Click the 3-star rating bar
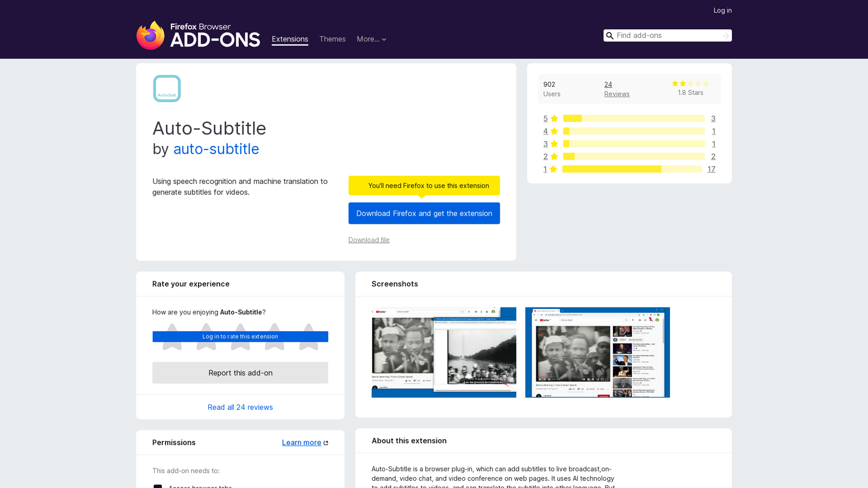Viewport: 868px width, 488px height. [634, 144]
